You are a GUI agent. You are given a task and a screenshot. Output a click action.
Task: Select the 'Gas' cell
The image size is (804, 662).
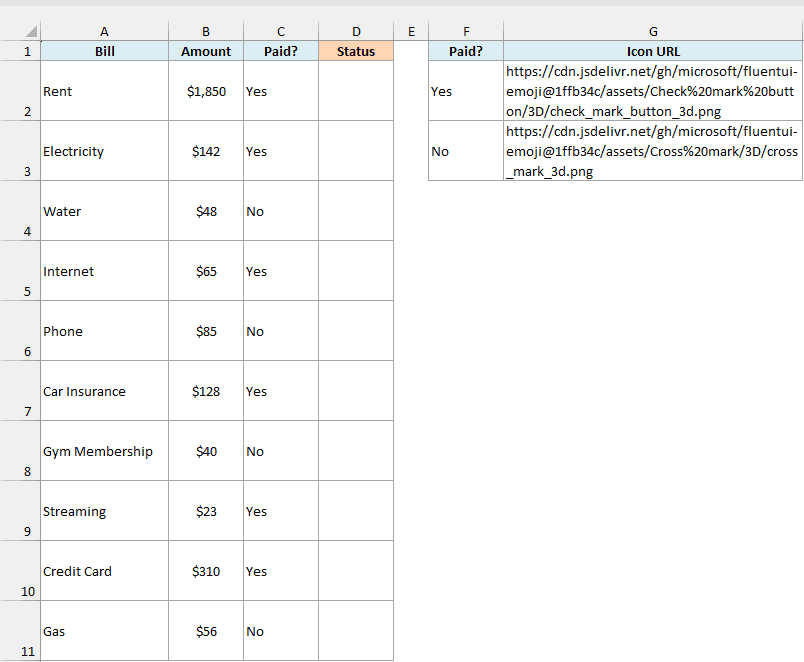coord(105,631)
